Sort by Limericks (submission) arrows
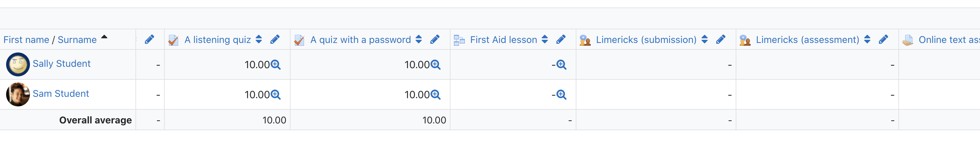The image size is (980, 150). [704, 40]
